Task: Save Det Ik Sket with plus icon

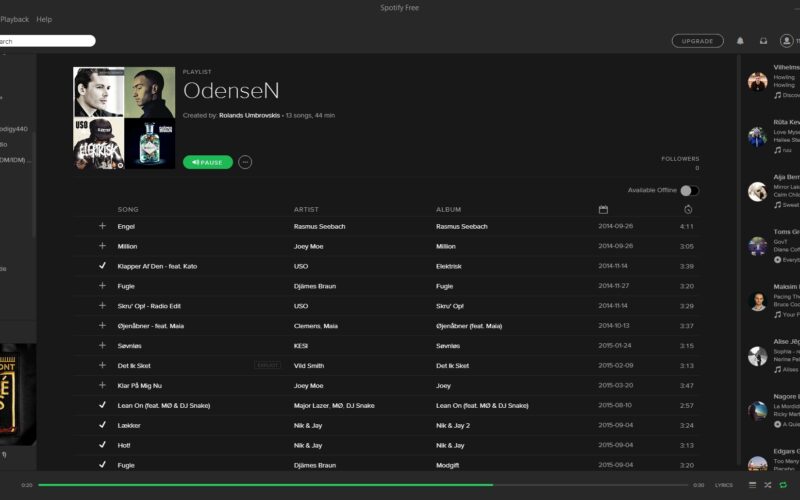Action: tap(102, 365)
